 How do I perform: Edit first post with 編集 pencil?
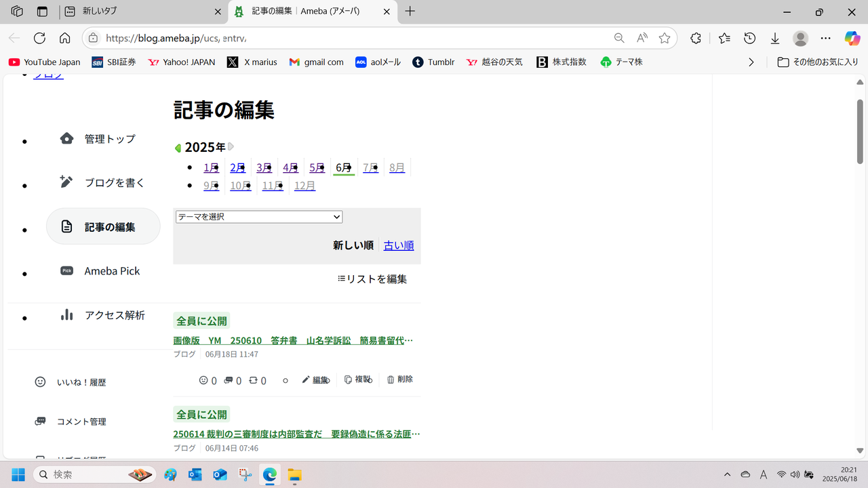coord(315,380)
